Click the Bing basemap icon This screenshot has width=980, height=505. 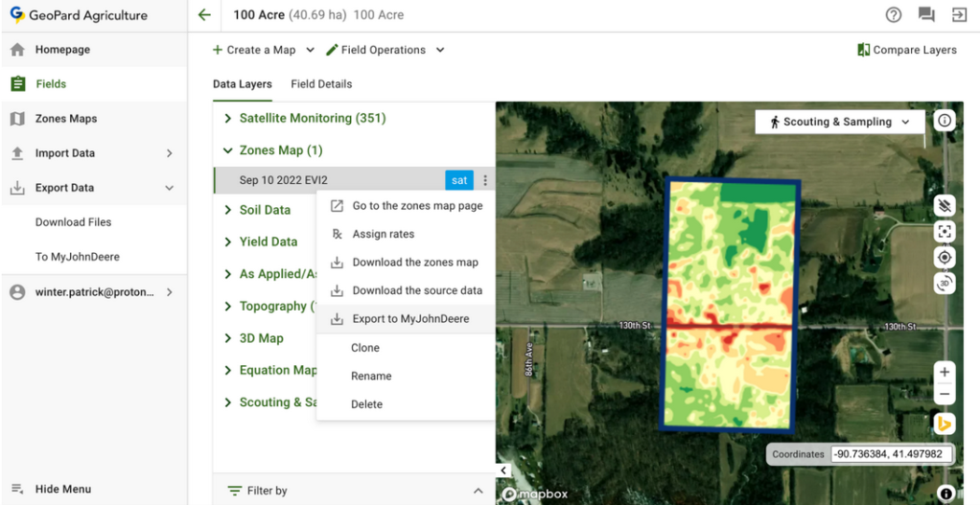point(945,424)
